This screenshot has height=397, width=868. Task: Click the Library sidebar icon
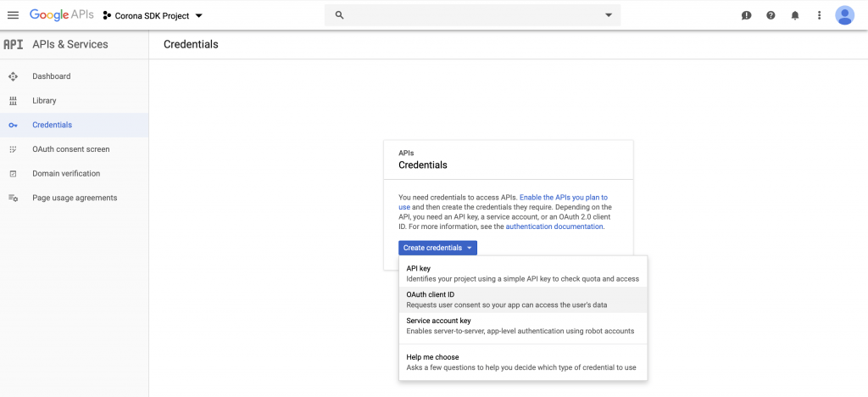click(x=13, y=101)
